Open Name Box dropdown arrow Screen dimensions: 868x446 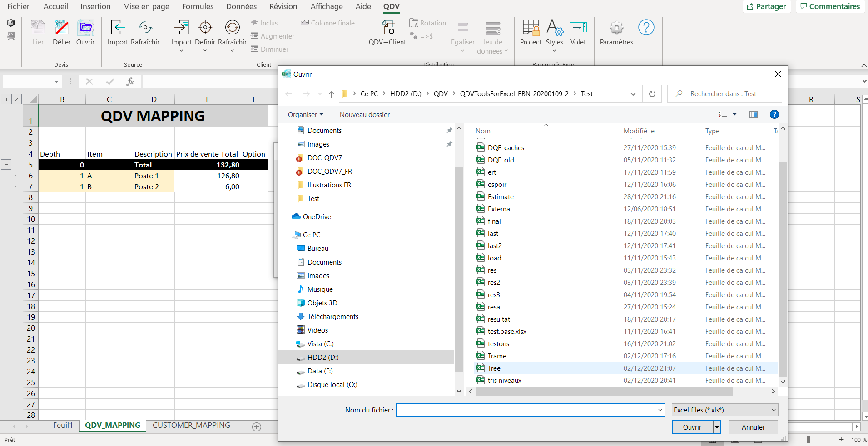coord(57,82)
